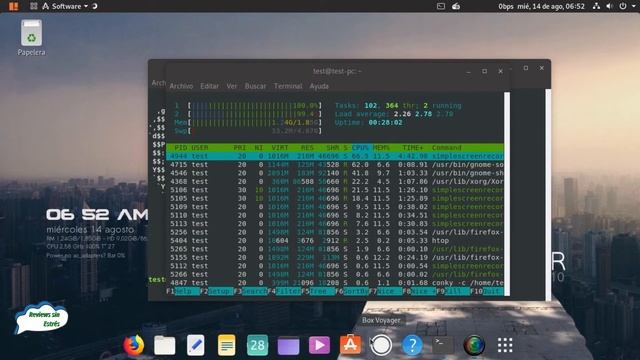Select process row with PID 5256
Viewport: 640px width, 360px height.
(x=335, y=232)
